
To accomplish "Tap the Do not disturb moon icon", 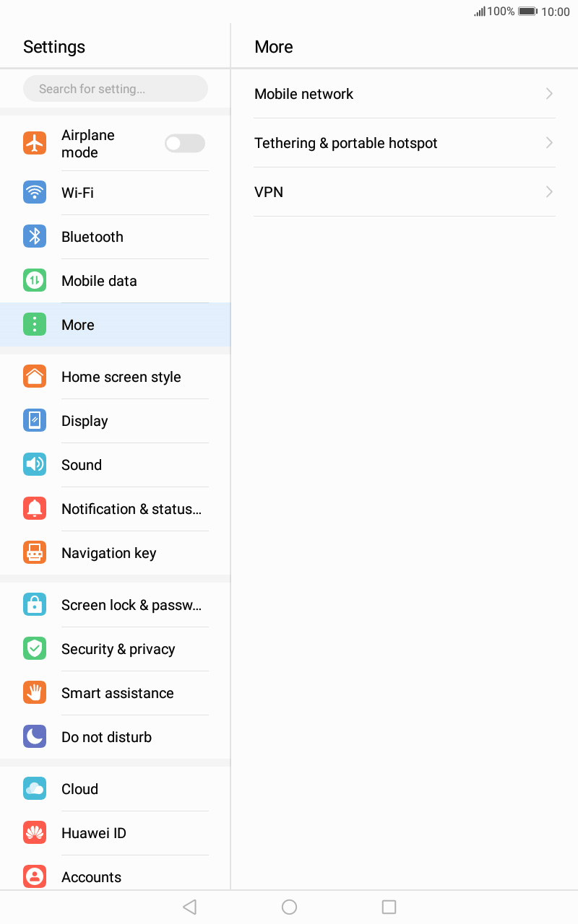I will tap(35, 737).
